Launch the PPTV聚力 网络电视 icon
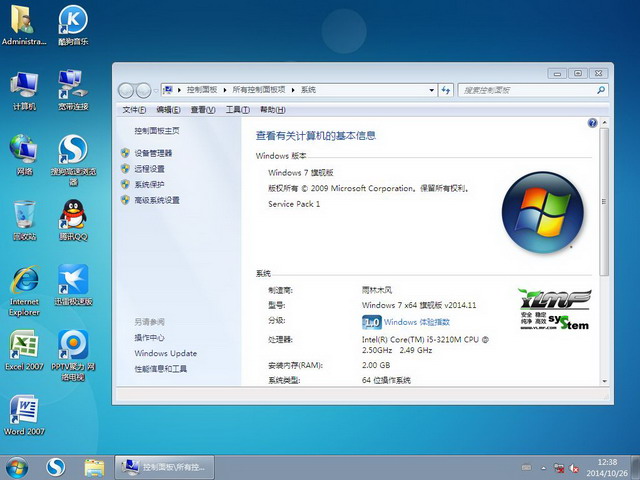640x480 pixels. (x=73, y=355)
